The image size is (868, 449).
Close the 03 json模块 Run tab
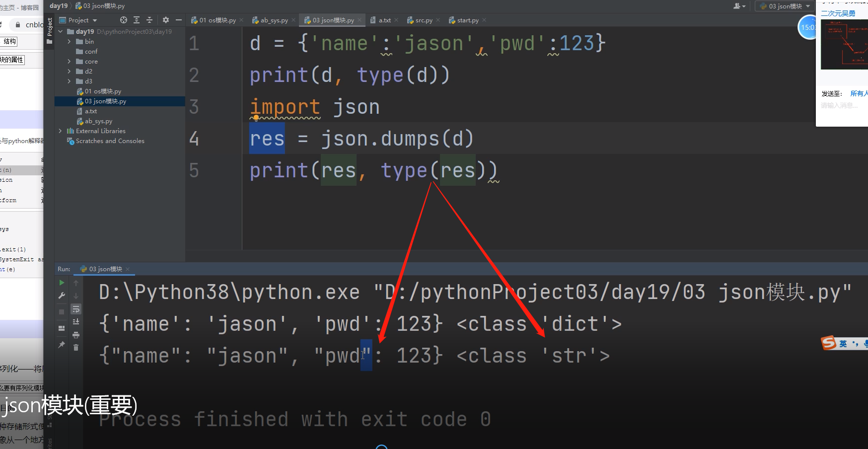tap(128, 269)
